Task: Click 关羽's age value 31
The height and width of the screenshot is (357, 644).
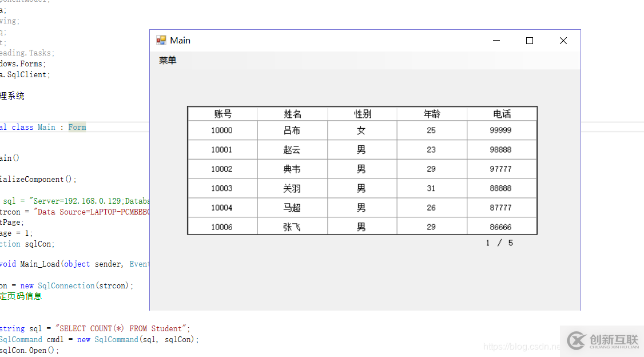Action: point(431,188)
